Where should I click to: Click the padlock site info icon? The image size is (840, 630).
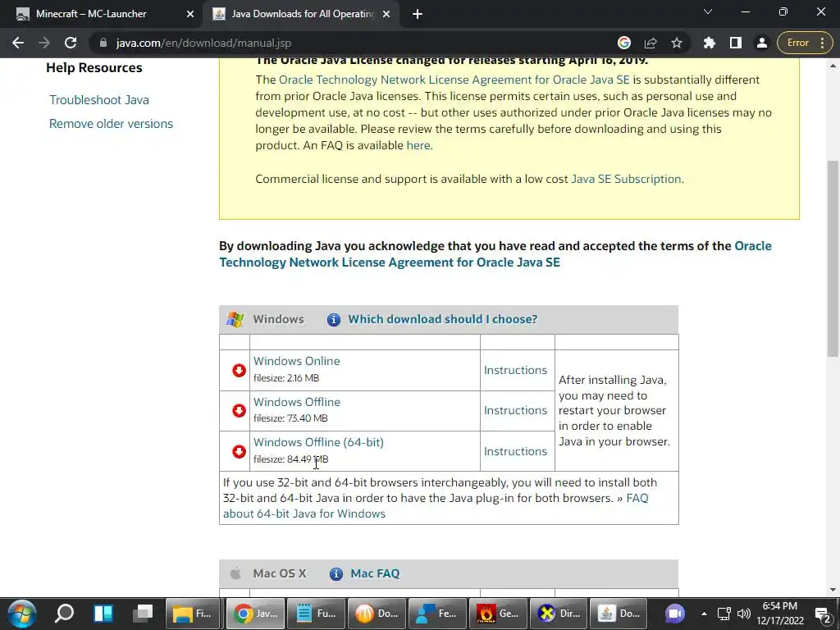(x=103, y=43)
